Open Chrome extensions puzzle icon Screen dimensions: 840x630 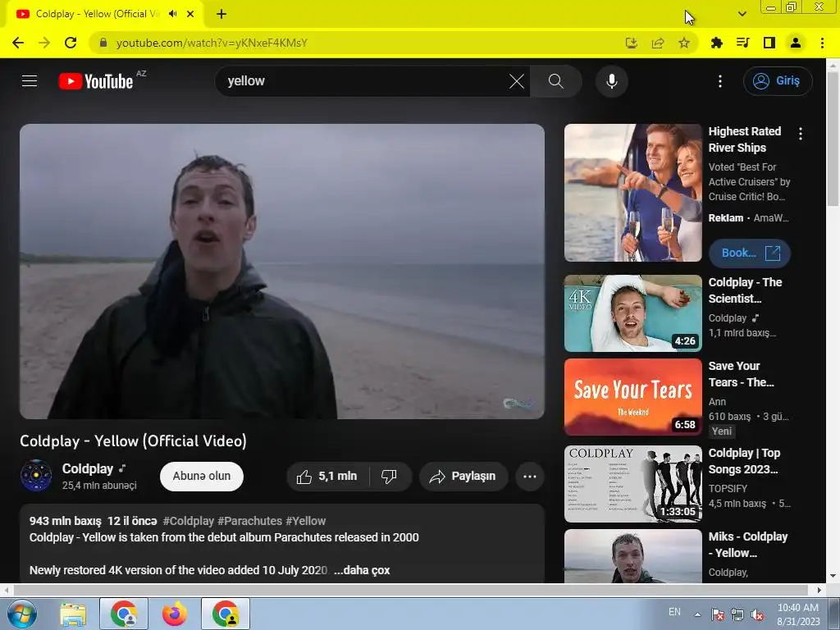716,43
